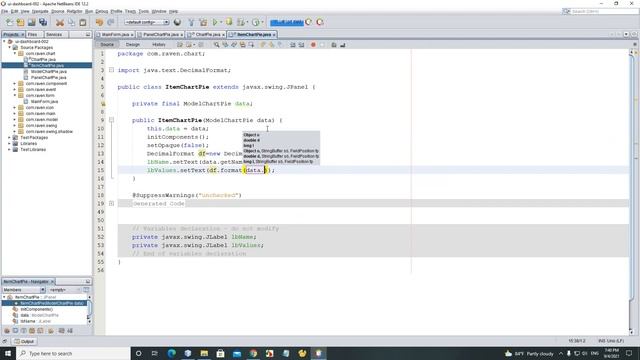The image size is (640, 360).
Task: Toggle the show non-public members Navigator filter
Action: [x=32, y=331]
